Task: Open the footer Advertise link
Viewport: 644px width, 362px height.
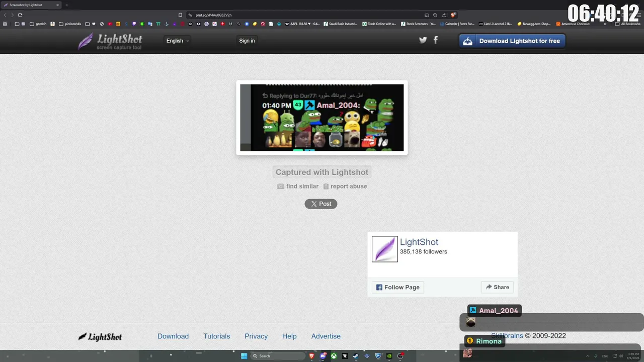Action: pyautogui.click(x=326, y=336)
